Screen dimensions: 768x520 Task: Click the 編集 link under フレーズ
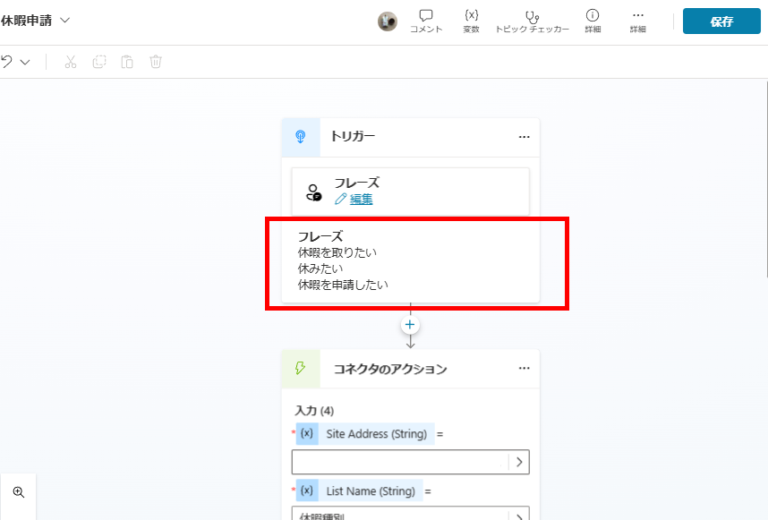360,199
